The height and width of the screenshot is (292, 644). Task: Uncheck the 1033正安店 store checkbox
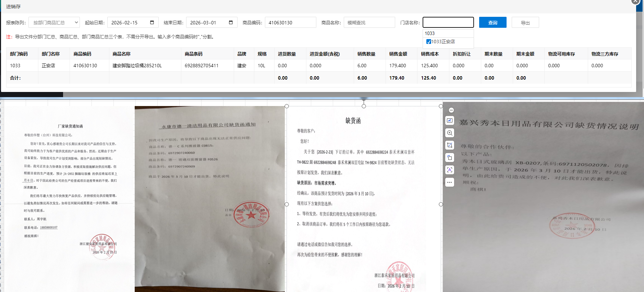tap(428, 42)
